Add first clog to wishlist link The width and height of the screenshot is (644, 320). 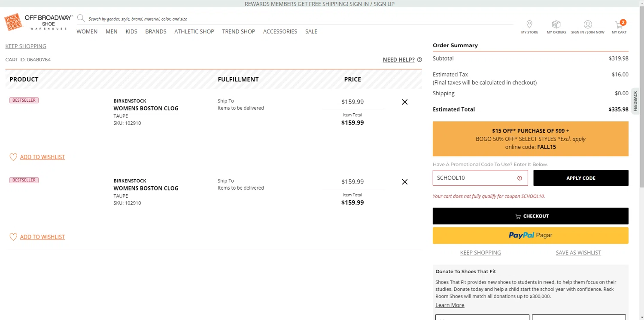point(43,157)
